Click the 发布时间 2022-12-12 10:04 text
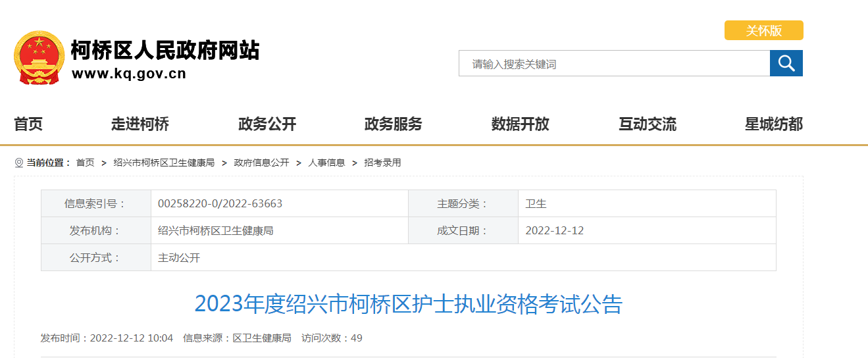This screenshot has height=358, width=868. [x=107, y=338]
